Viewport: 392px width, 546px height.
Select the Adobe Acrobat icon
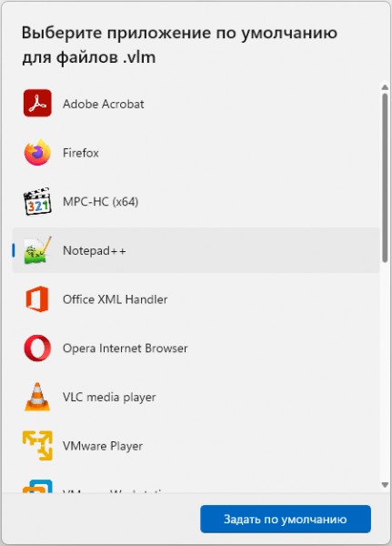(x=37, y=104)
